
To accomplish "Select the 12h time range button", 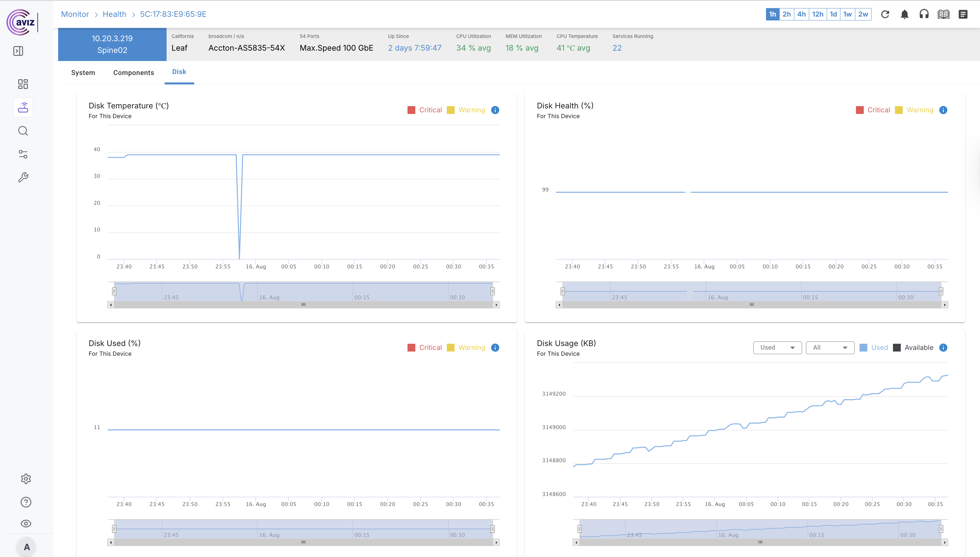I will [x=817, y=14].
